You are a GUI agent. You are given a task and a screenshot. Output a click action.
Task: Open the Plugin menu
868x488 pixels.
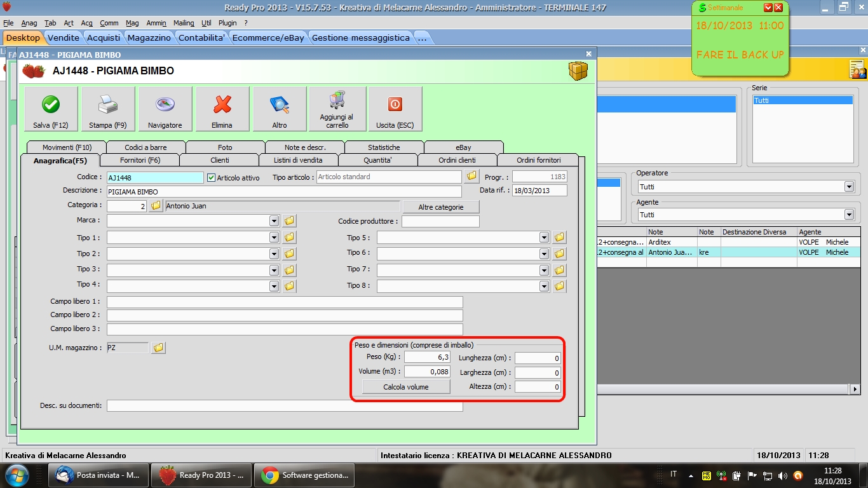[227, 23]
